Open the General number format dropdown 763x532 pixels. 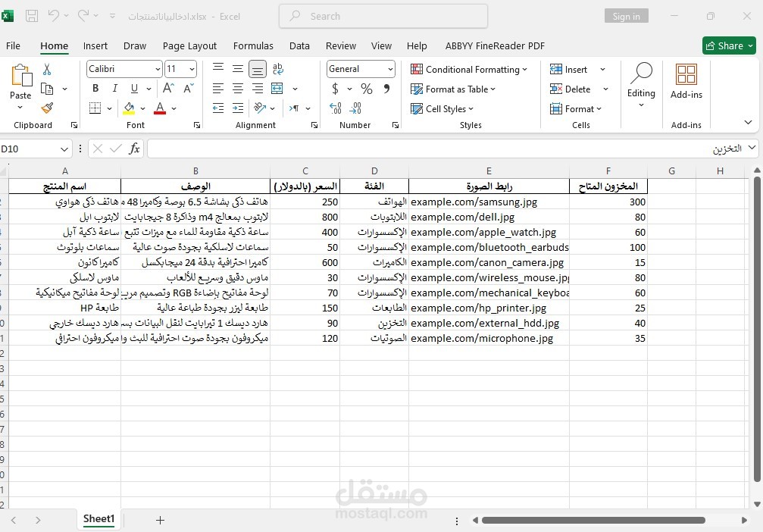pos(390,69)
